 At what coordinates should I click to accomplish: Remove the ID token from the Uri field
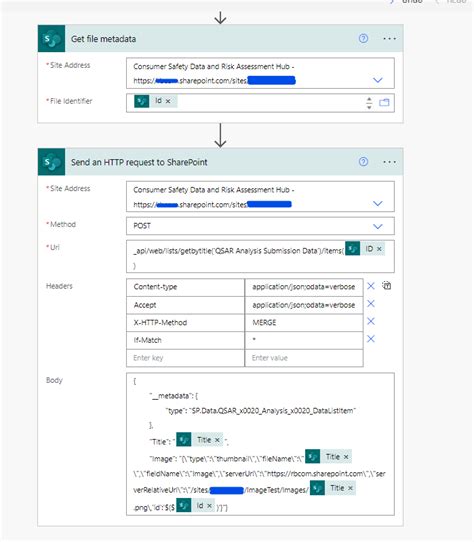[379, 249]
